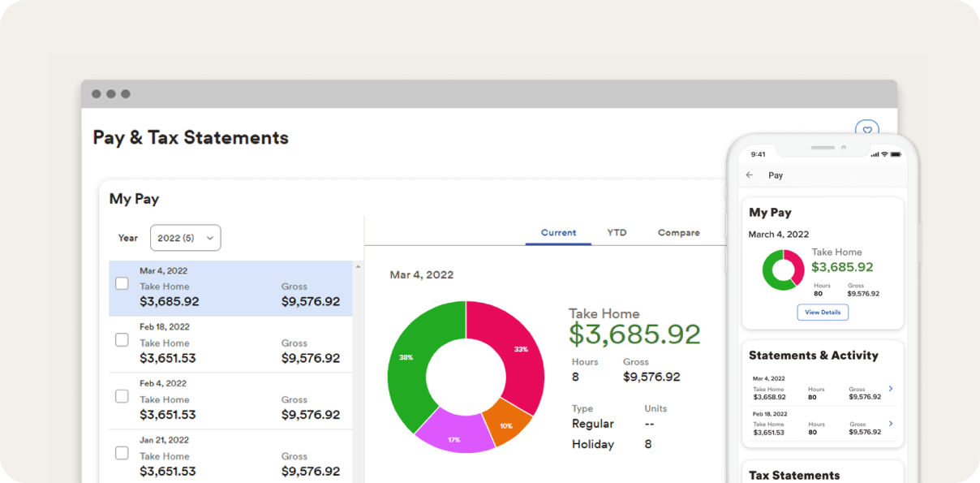980x483 pixels.
Task: Check the Jan 21, 2022 statement checkbox
Action: [122, 453]
